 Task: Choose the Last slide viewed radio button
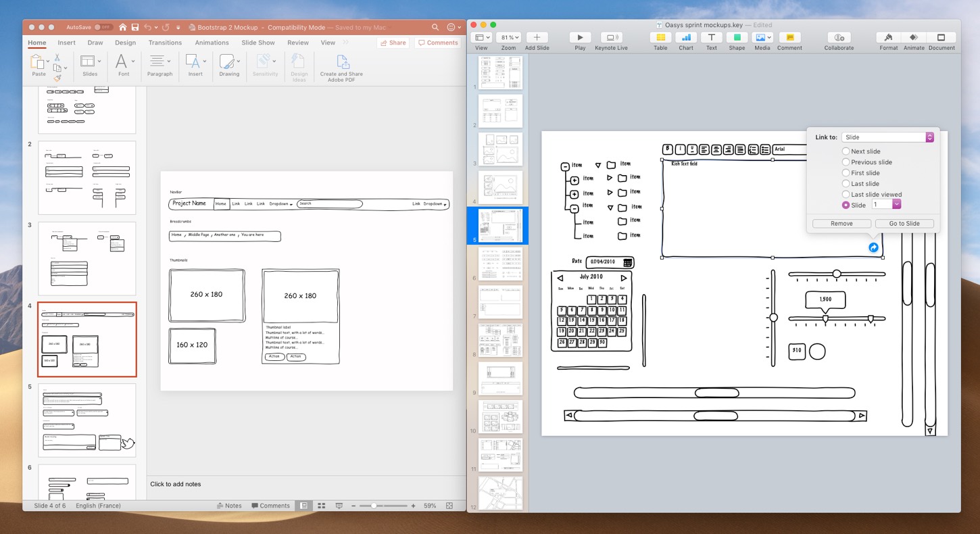pos(846,195)
